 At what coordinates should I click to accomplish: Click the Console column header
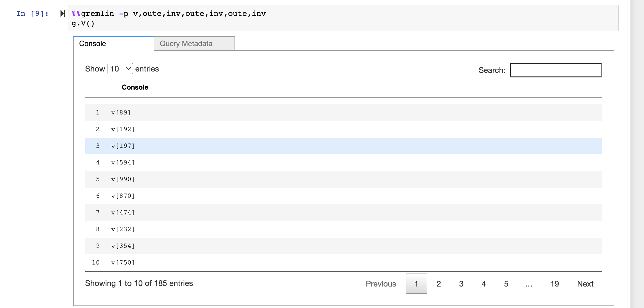pyautogui.click(x=135, y=87)
